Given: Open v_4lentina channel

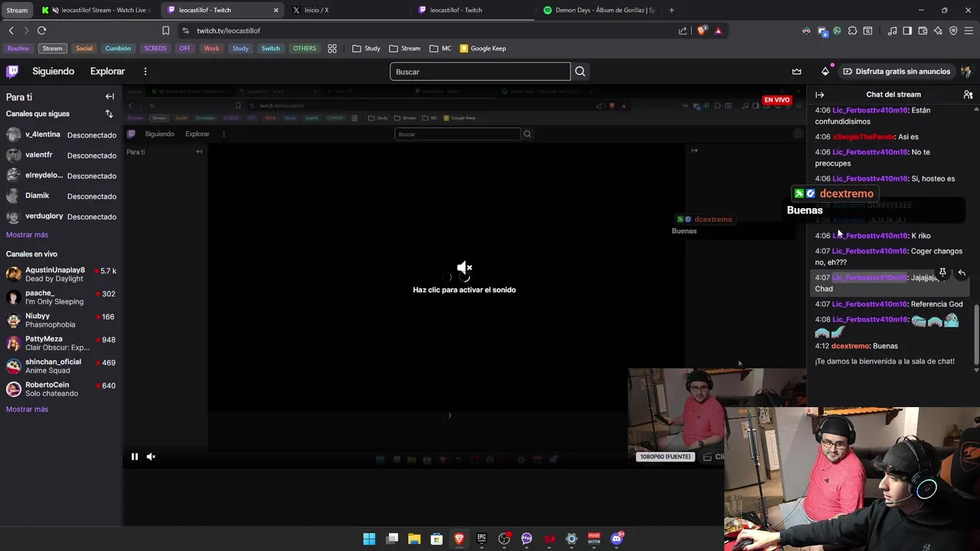Looking at the screenshot, I should [x=61, y=135].
